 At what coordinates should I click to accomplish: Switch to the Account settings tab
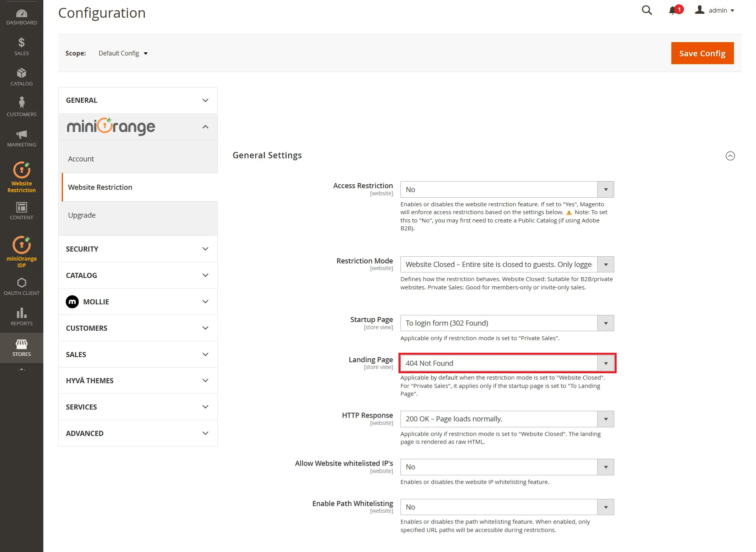[81, 159]
